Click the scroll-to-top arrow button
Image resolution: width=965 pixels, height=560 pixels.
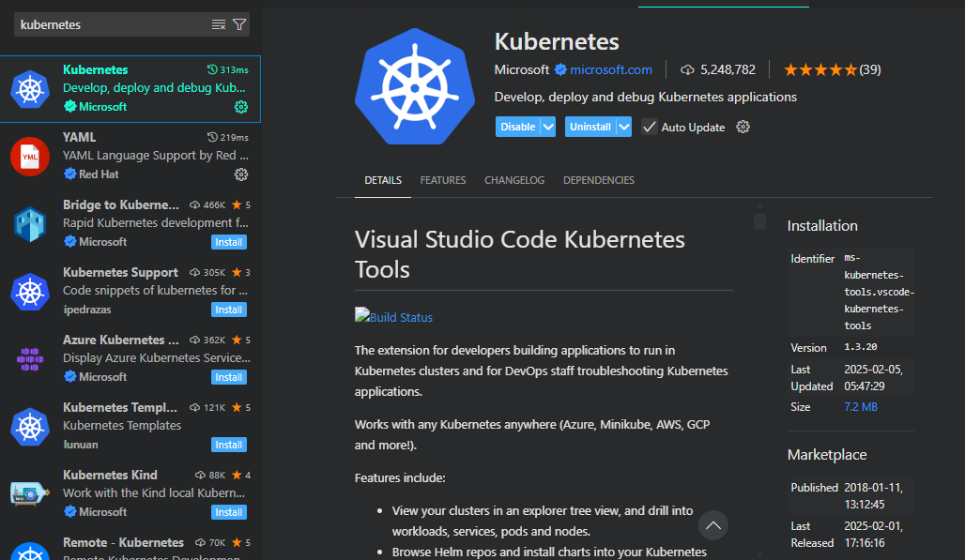(x=713, y=525)
